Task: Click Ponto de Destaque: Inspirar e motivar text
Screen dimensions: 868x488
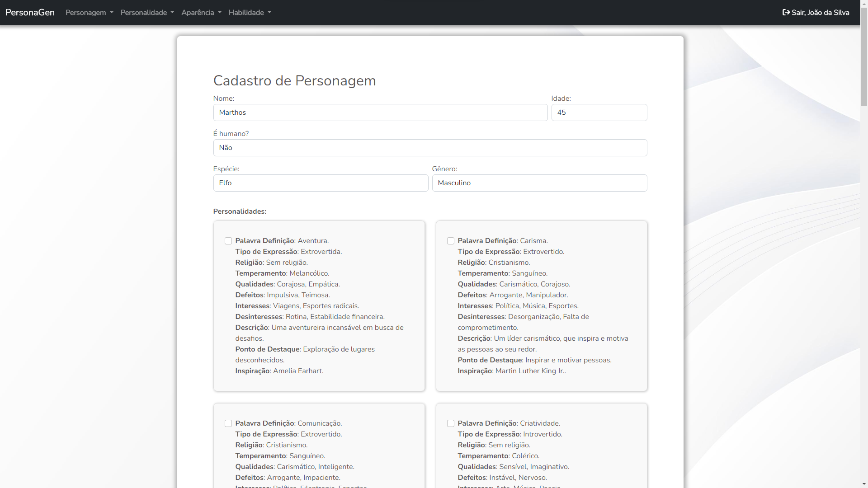Action: click(x=534, y=360)
